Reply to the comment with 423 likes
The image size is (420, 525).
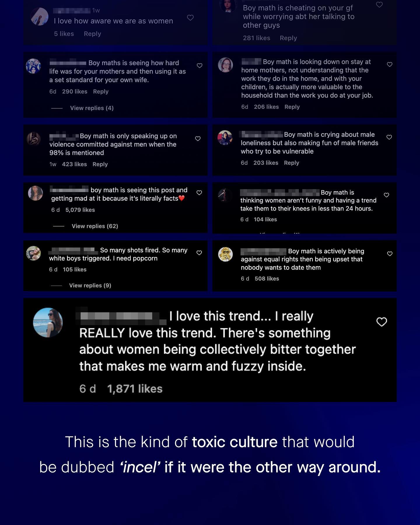(x=100, y=164)
